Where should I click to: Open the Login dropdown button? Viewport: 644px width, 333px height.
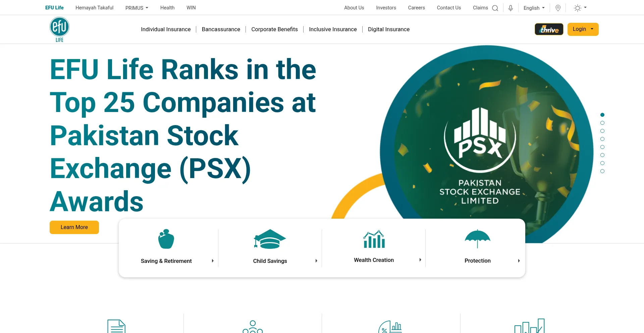click(583, 29)
